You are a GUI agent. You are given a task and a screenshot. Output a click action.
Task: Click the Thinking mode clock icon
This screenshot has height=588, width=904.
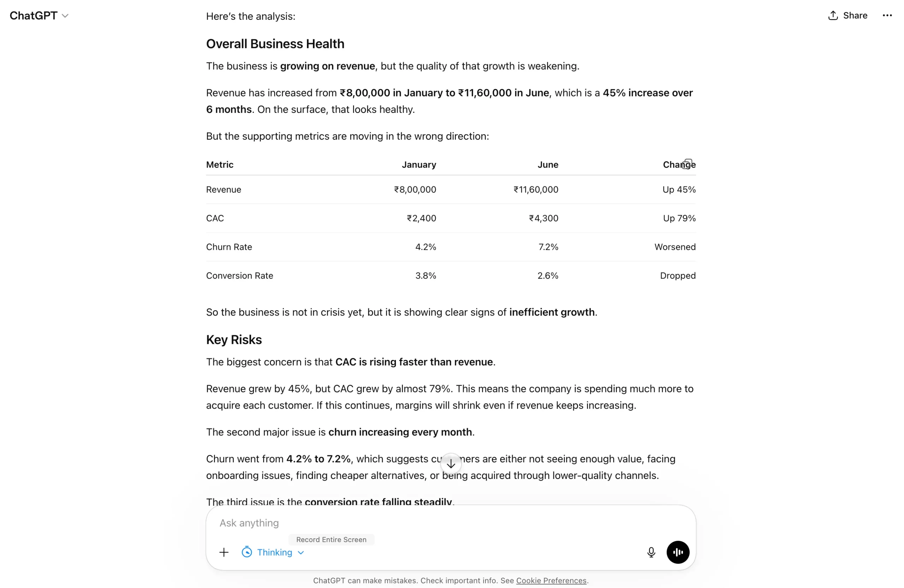[246, 552]
